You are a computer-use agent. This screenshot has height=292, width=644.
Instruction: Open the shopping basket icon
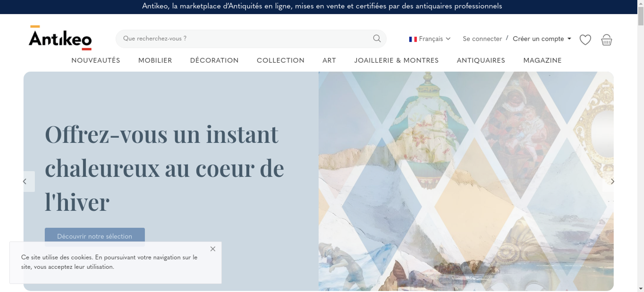[606, 40]
